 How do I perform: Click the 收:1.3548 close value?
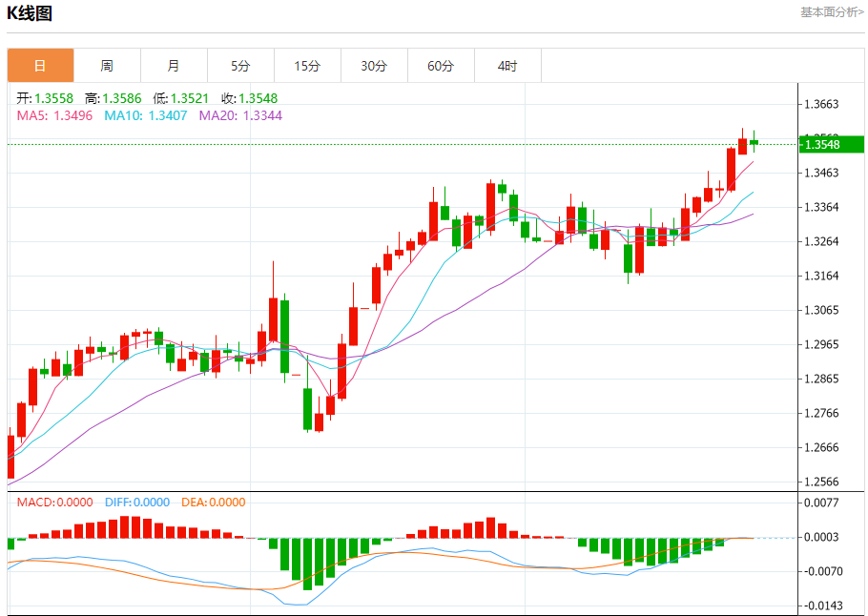point(250,98)
